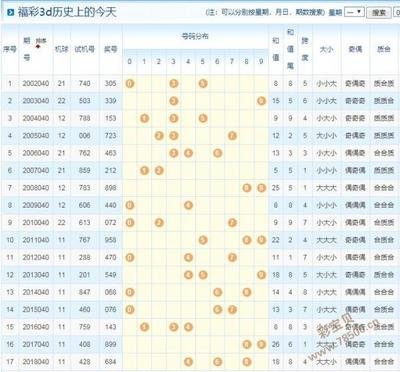This screenshot has width=400, height=372.
Task: Click the ball under column 4 in row 2009040
Action: pyautogui.click(x=188, y=205)
